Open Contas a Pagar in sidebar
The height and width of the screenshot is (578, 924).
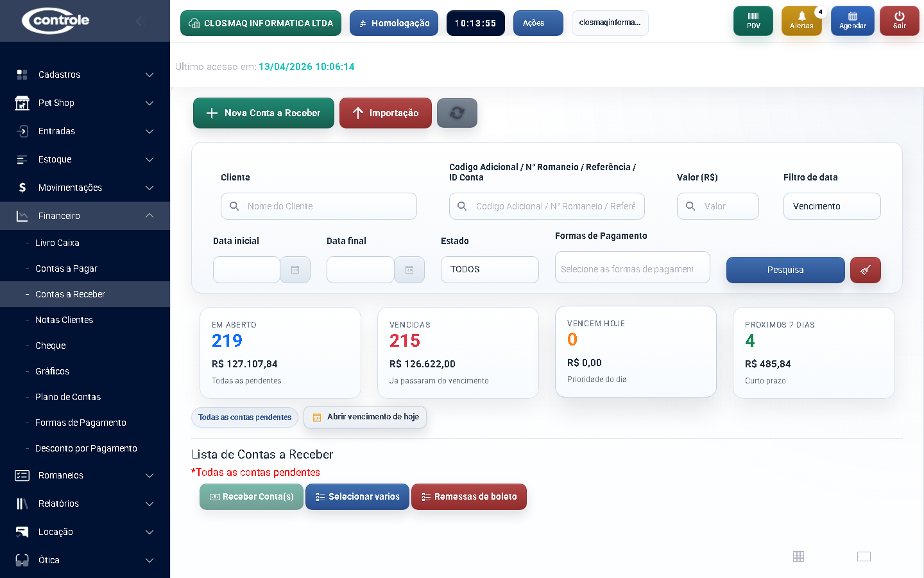[66, 268]
